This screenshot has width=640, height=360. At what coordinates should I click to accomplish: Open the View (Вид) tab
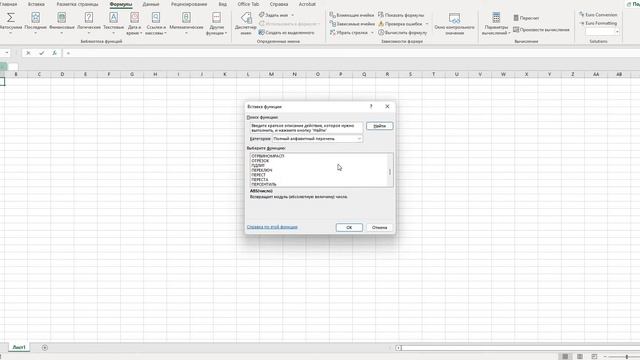pos(222,4)
